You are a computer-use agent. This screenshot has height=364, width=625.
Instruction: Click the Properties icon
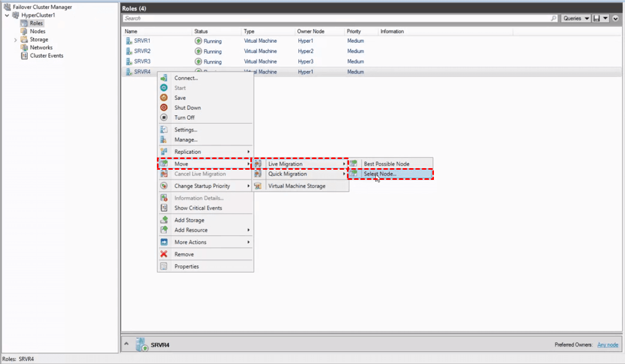(164, 266)
